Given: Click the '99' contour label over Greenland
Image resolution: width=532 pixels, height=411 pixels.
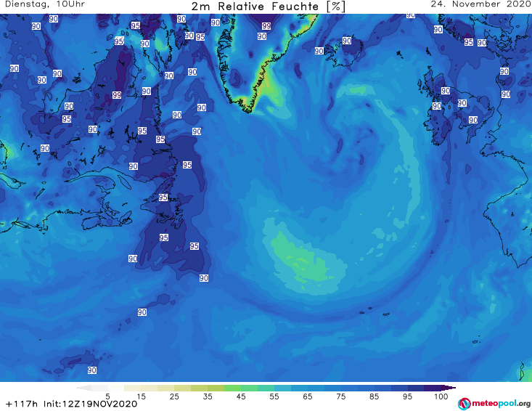Looking at the screenshot, I should pyautogui.click(x=266, y=26).
